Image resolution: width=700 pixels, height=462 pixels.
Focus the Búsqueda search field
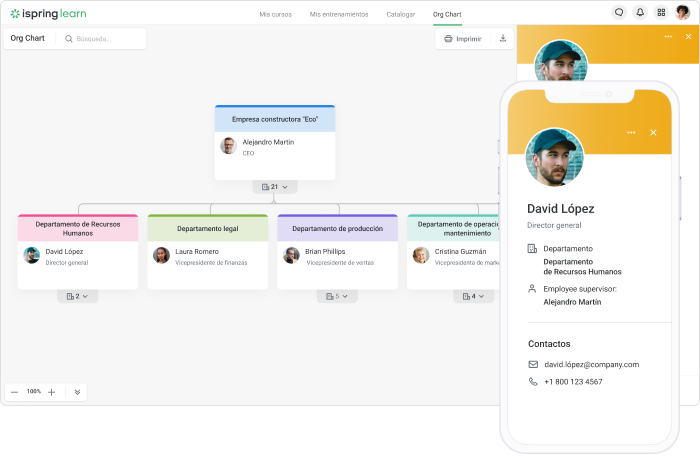104,39
